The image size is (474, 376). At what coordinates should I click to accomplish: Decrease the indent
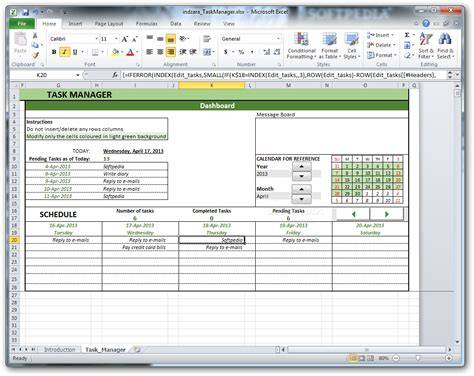pos(183,52)
